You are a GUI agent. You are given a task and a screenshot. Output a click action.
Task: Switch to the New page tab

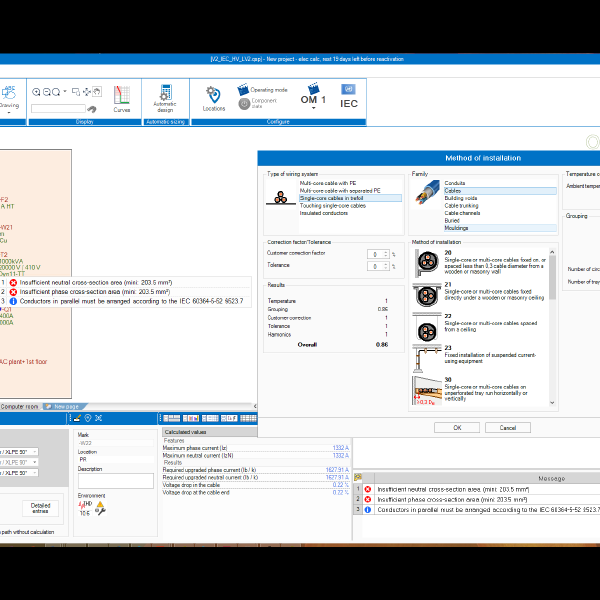tap(66, 407)
